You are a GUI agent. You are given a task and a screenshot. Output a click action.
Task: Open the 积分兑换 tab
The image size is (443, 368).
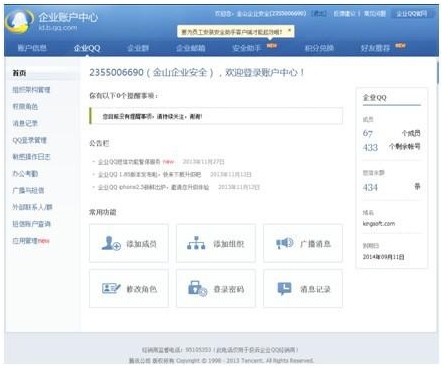pyautogui.click(x=319, y=48)
